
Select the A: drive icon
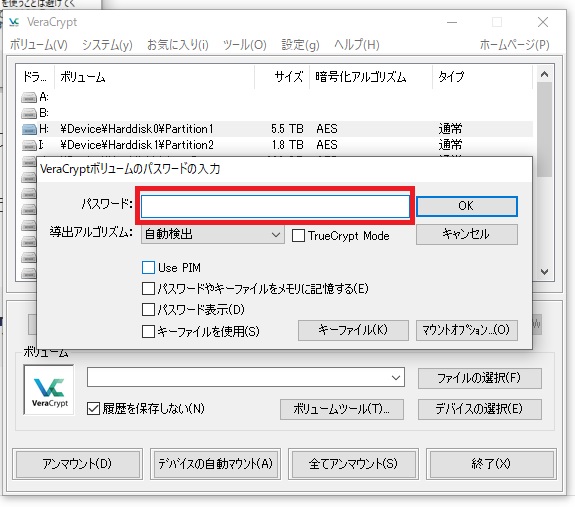tap(29, 97)
